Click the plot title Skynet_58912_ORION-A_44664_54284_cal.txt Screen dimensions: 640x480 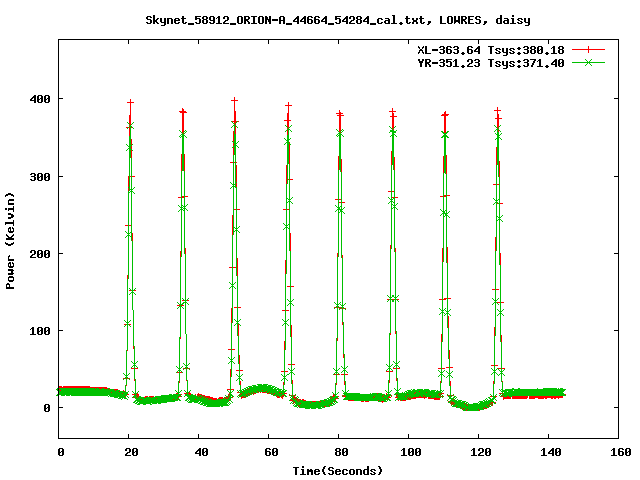(285, 20)
